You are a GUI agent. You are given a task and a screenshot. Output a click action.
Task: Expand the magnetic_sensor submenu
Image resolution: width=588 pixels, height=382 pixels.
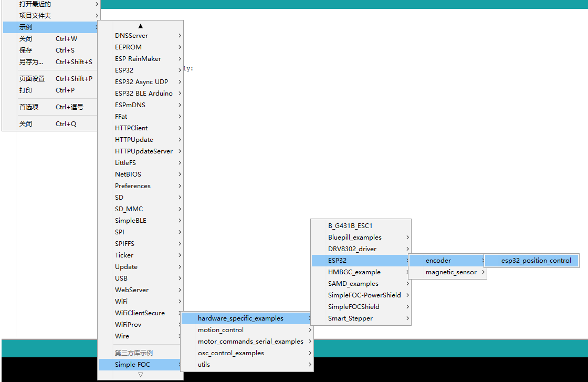(x=448, y=272)
